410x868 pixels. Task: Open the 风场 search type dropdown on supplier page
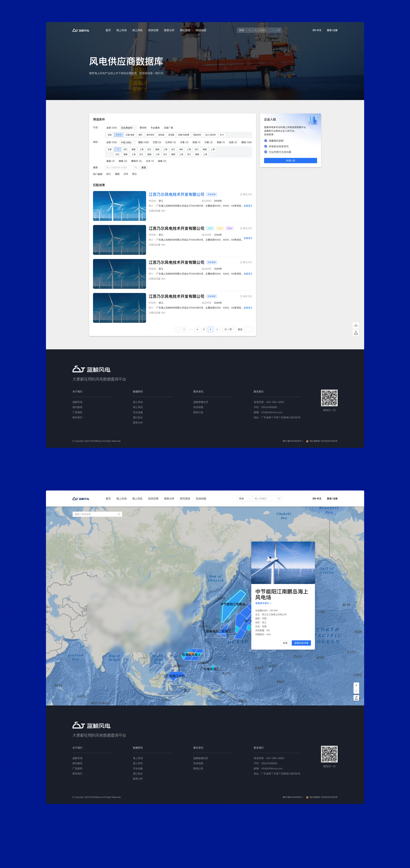click(245, 30)
